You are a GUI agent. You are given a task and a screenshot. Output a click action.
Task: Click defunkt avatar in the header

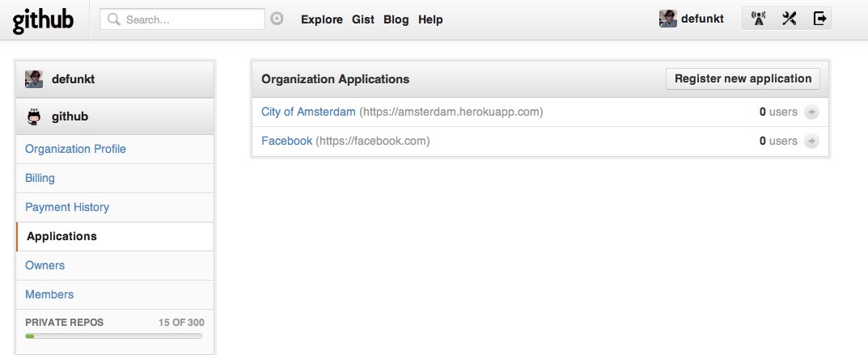(667, 19)
